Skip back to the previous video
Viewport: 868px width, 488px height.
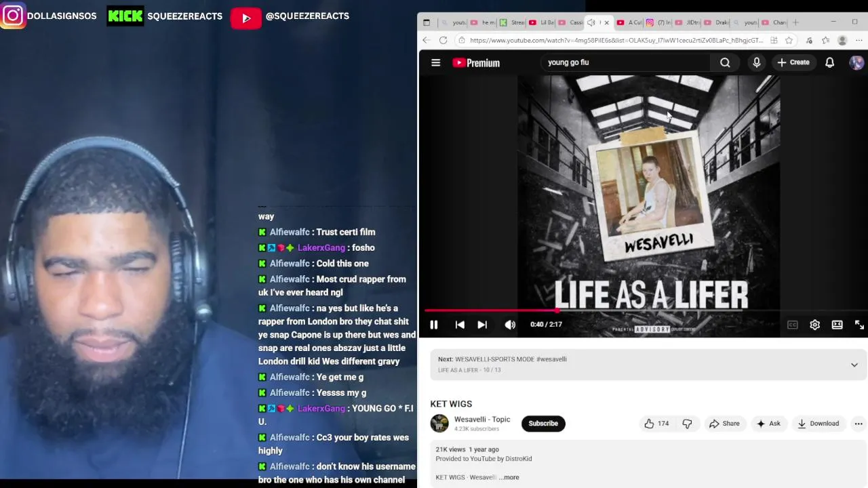[460, 325]
